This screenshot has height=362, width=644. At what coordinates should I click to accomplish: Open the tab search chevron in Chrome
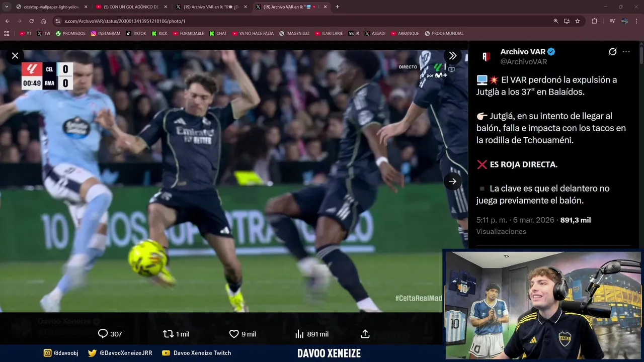point(7,7)
